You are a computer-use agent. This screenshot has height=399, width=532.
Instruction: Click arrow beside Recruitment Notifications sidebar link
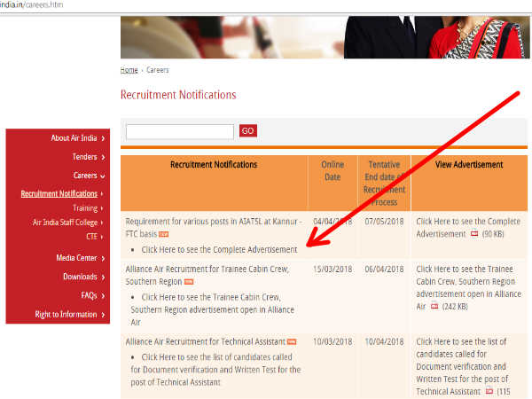[x=102, y=194]
